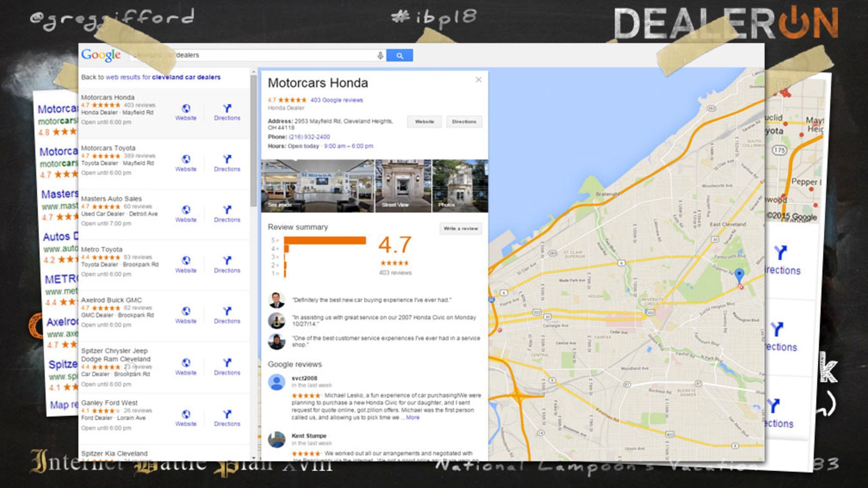Click 389 reviews for Motorcars Toyota
Image resolution: width=868 pixels, height=488 pixels.
pos(139,155)
